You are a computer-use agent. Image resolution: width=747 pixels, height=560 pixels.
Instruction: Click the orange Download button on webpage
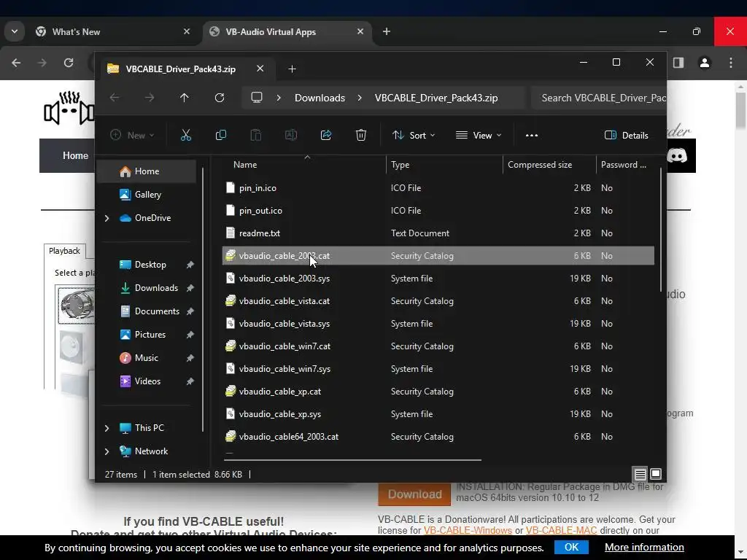pyautogui.click(x=414, y=494)
